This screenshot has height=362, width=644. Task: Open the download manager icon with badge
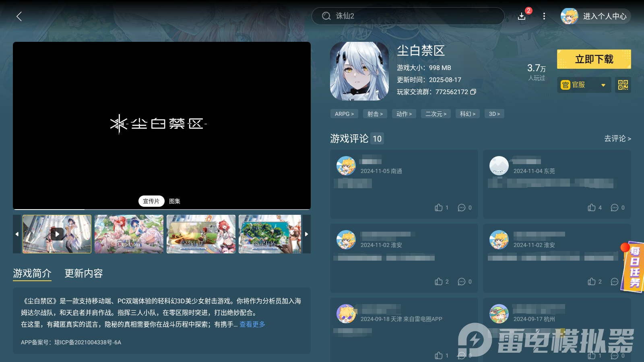tap(522, 16)
